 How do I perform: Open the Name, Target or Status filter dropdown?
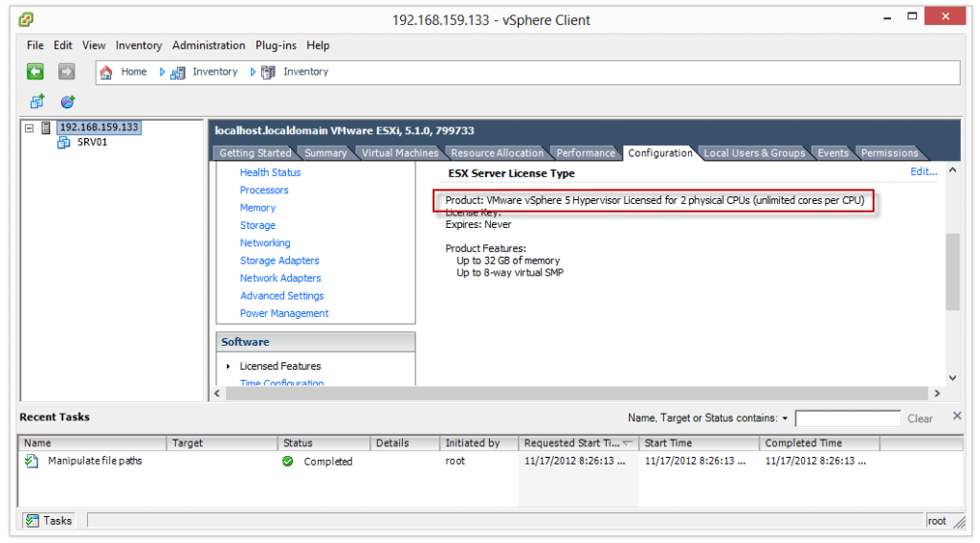click(x=785, y=419)
